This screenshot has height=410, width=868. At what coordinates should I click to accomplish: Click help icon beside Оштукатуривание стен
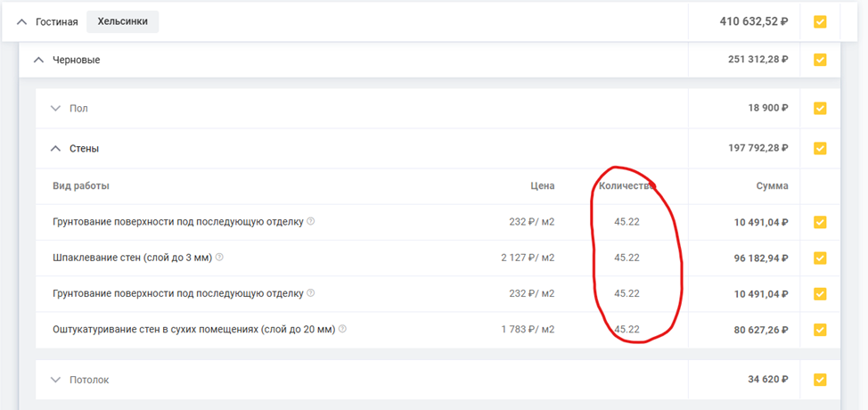point(342,329)
